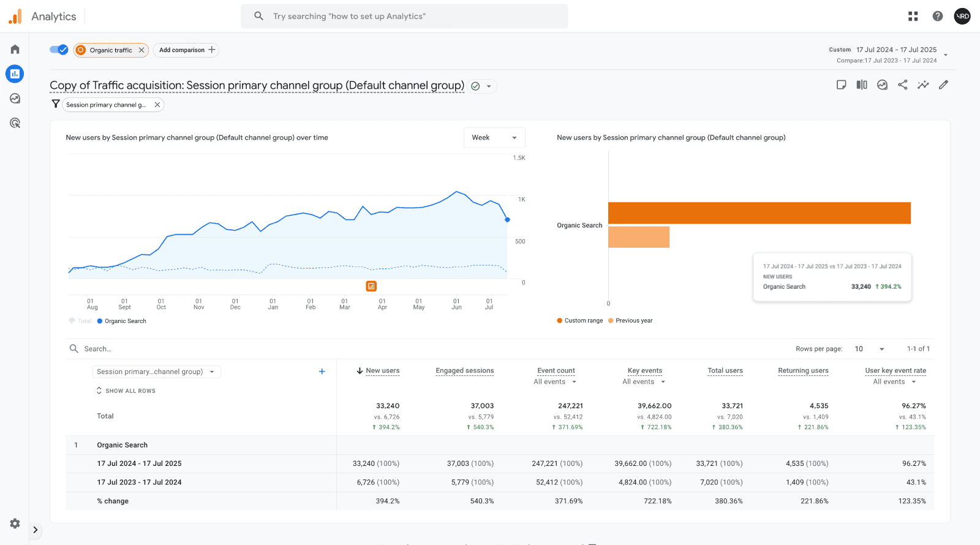Sort table by Returning users column
The width and height of the screenshot is (980, 545).
802,371
